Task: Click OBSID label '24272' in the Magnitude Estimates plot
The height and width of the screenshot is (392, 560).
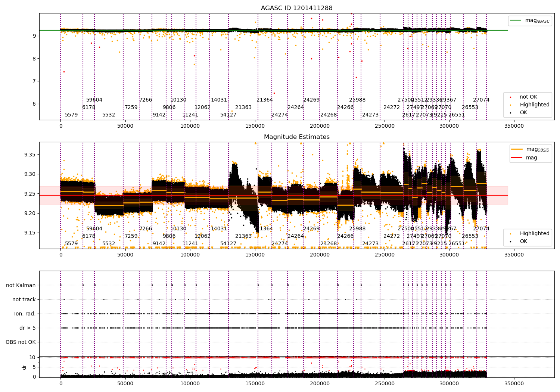Action: [392, 236]
